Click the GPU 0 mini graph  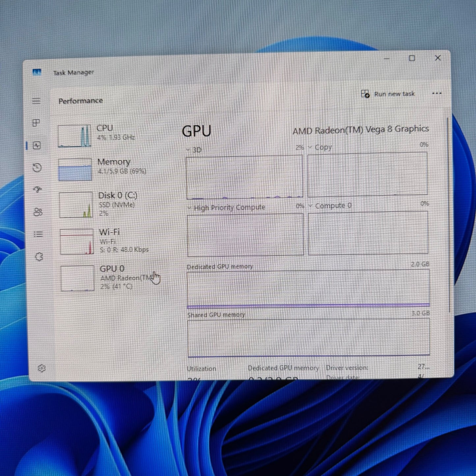(77, 278)
